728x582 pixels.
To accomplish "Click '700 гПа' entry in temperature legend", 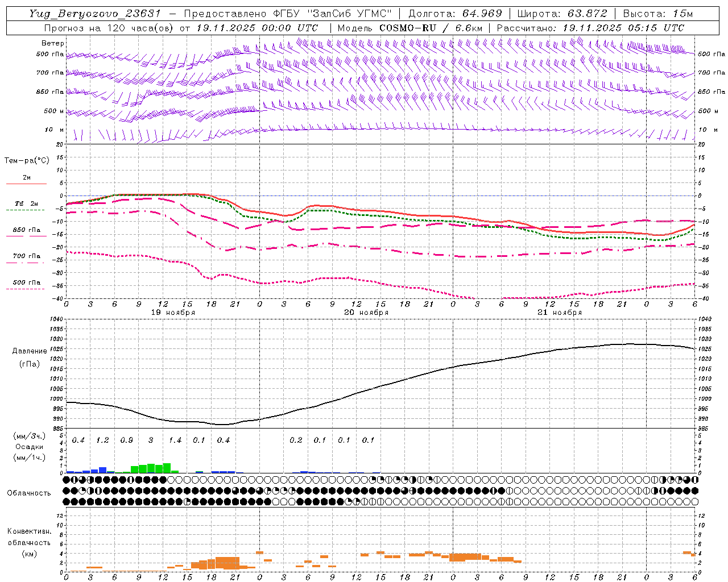I will coord(27,256).
